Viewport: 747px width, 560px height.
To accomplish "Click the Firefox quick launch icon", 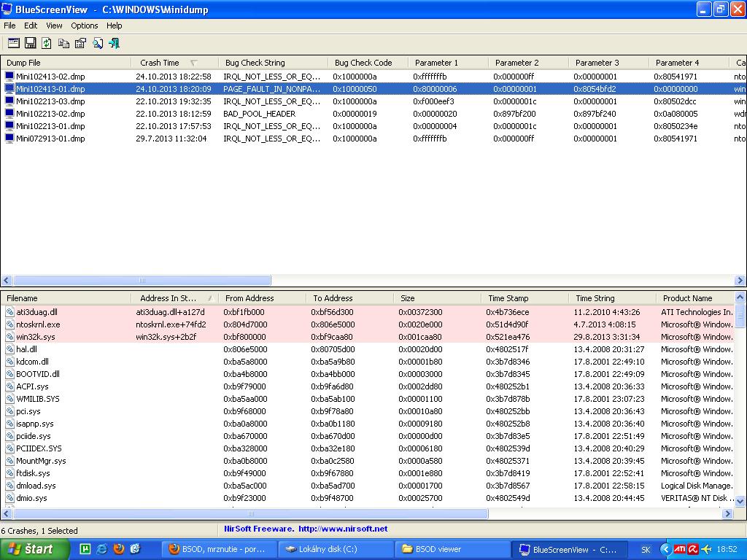I will [119, 549].
